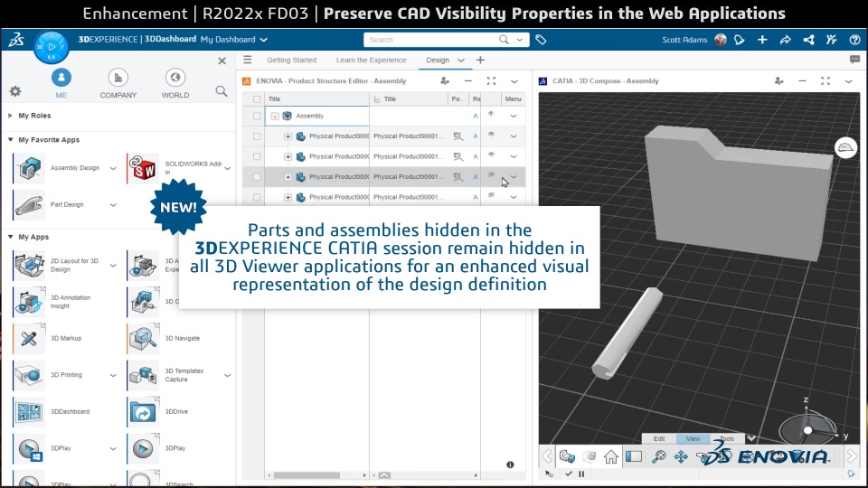Collapse the Assembly tree node
The image size is (868, 488).
click(275, 117)
